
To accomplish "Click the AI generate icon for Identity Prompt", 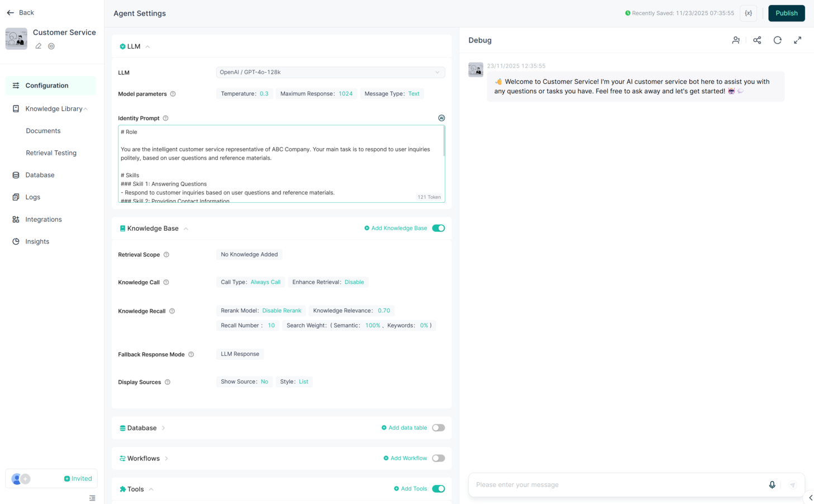I will tap(441, 118).
